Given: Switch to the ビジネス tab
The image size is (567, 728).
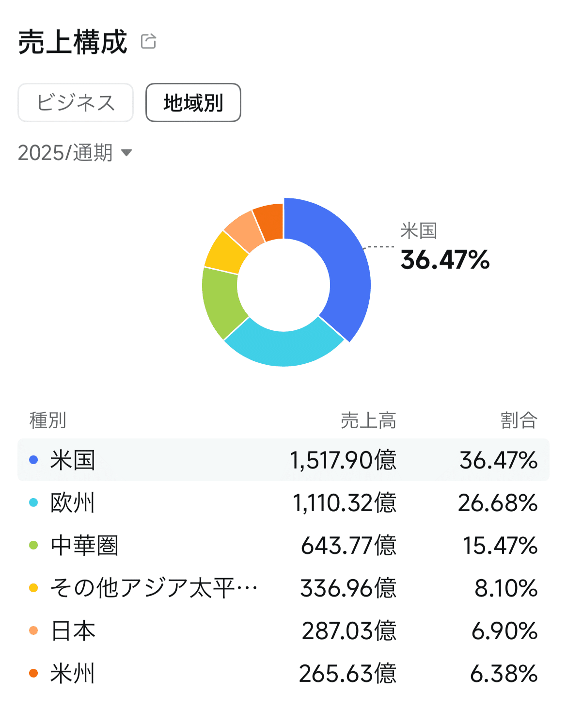Looking at the screenshot, I should 75,102.
